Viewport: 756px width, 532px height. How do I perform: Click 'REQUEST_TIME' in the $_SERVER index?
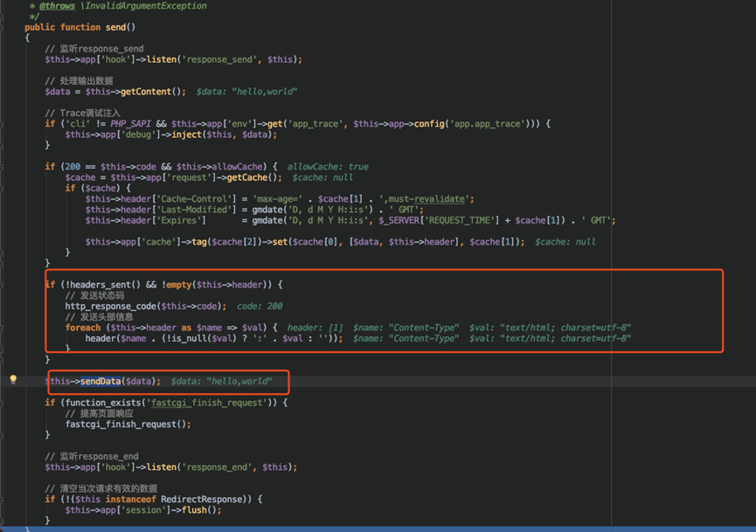coord(460,220)
